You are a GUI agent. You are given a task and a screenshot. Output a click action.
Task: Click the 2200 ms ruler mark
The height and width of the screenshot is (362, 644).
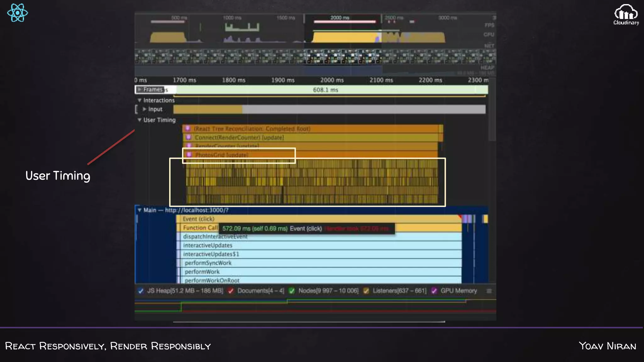click(x=430, y=80)
